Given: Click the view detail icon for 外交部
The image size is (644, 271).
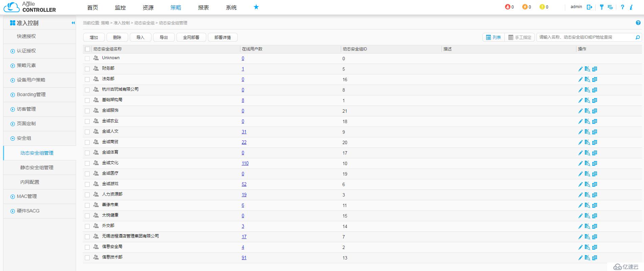Looking at the screenshot, I should 588,226.
